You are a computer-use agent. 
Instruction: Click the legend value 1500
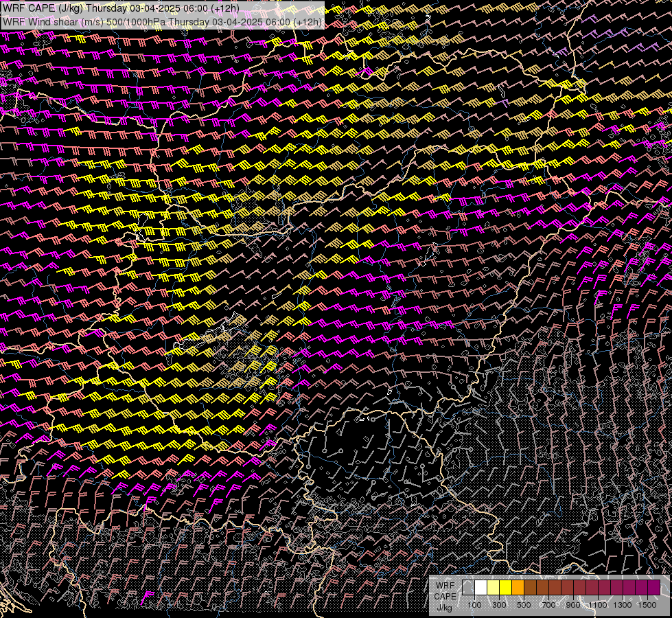647,605
